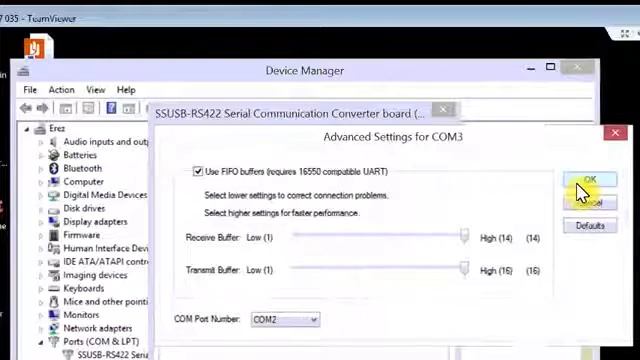640x360 pixels.
Task: Click the Monitors category icon
Action: click(x=53, y=315)
